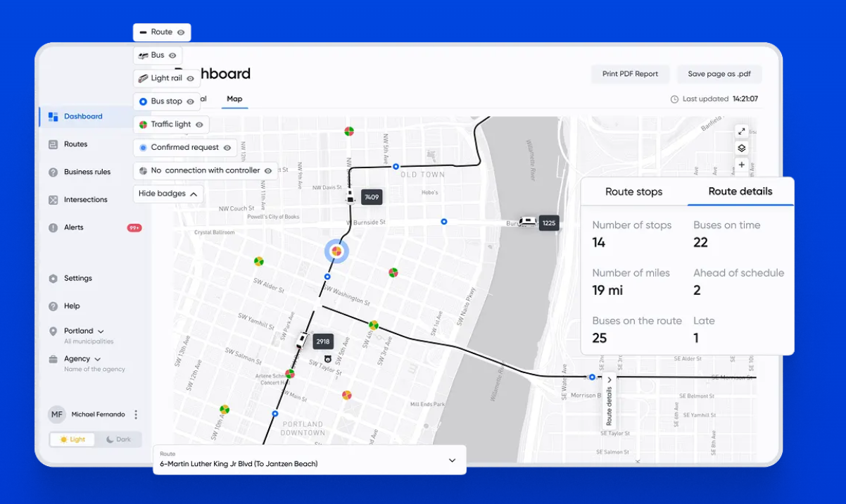Click Save page as .pdf button
This screenshot has width=846, height=504.
[719, 74]
